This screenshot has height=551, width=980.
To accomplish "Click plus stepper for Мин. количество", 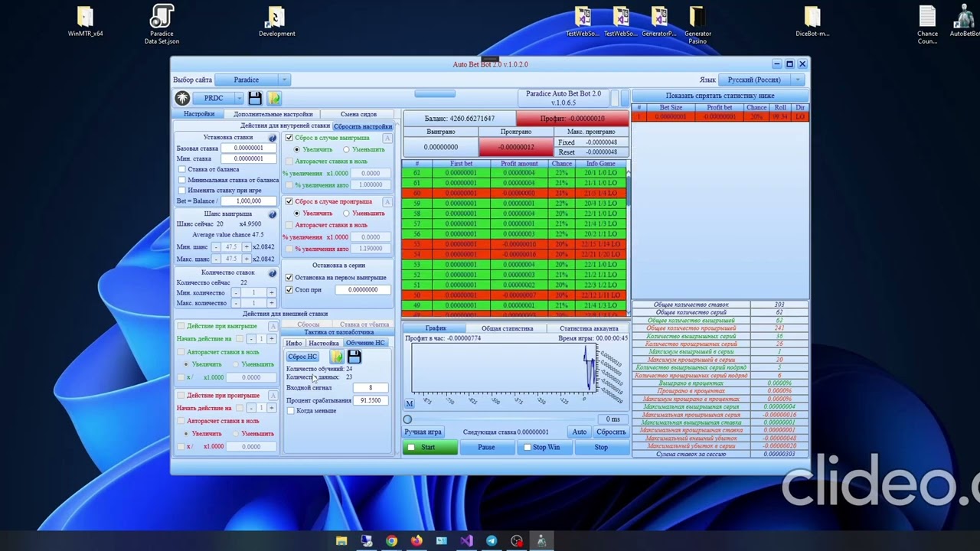I will click(x=271, y=292).
